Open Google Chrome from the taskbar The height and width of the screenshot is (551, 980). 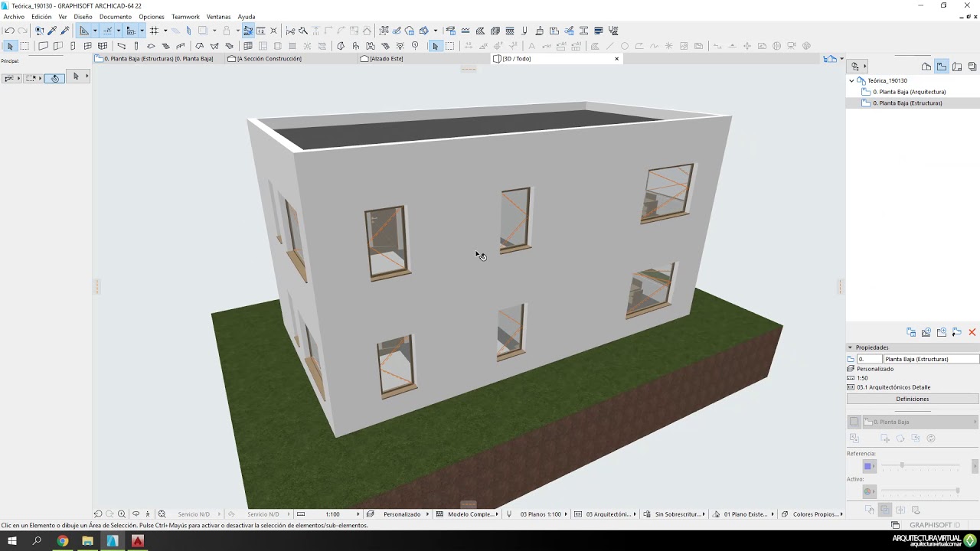click(63, 541)
